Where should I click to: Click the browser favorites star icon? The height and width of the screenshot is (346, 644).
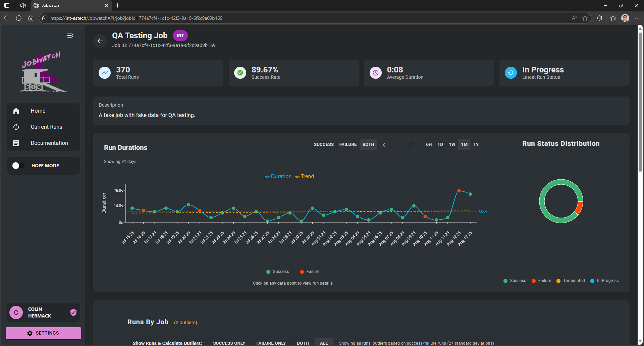click(x=585, y=18)
